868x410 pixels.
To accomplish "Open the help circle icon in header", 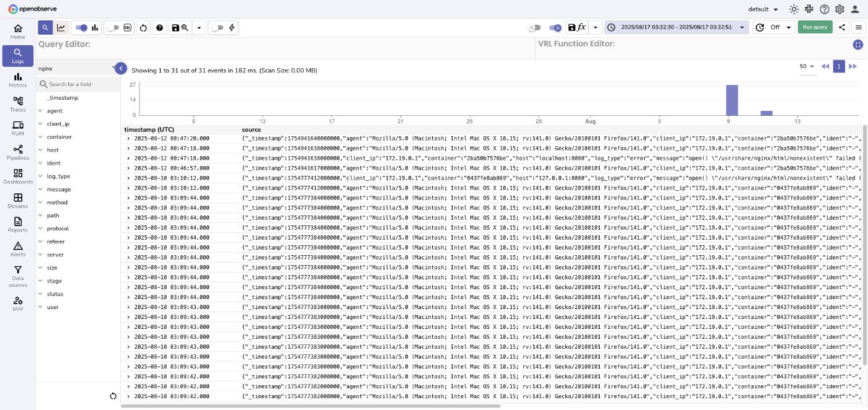I will click(825, 9).
